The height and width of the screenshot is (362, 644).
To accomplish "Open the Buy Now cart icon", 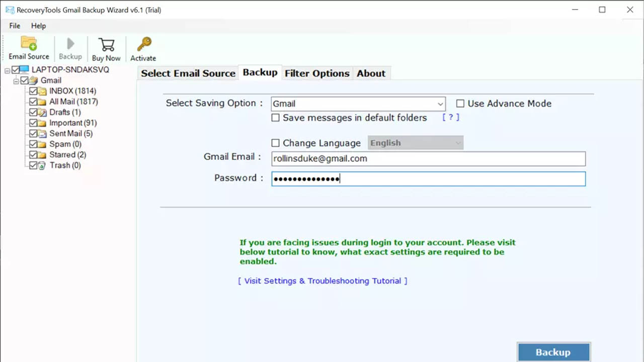I will [x=106, y=44].
